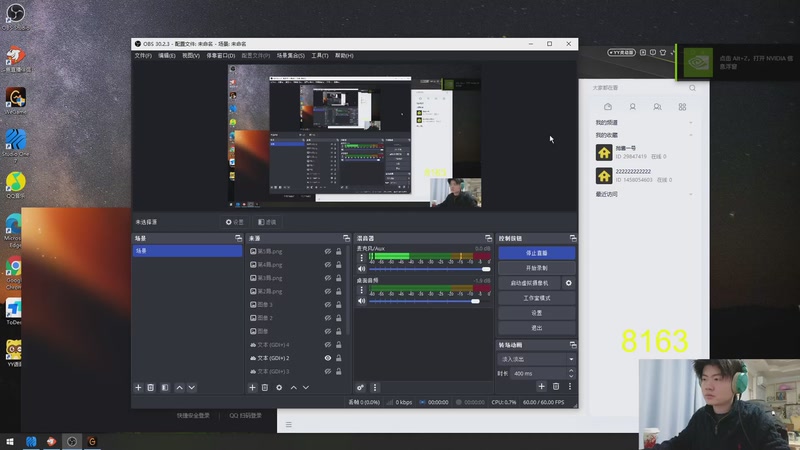
Task: Remove selected source with trash icon
Action: point(265,388)
